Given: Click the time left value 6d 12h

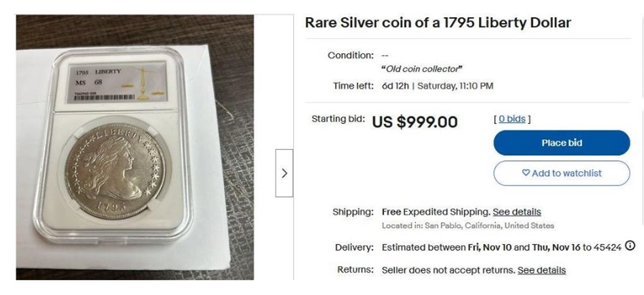Looking at the screenshot, I should pyautogui.click(x=396, y=86).
